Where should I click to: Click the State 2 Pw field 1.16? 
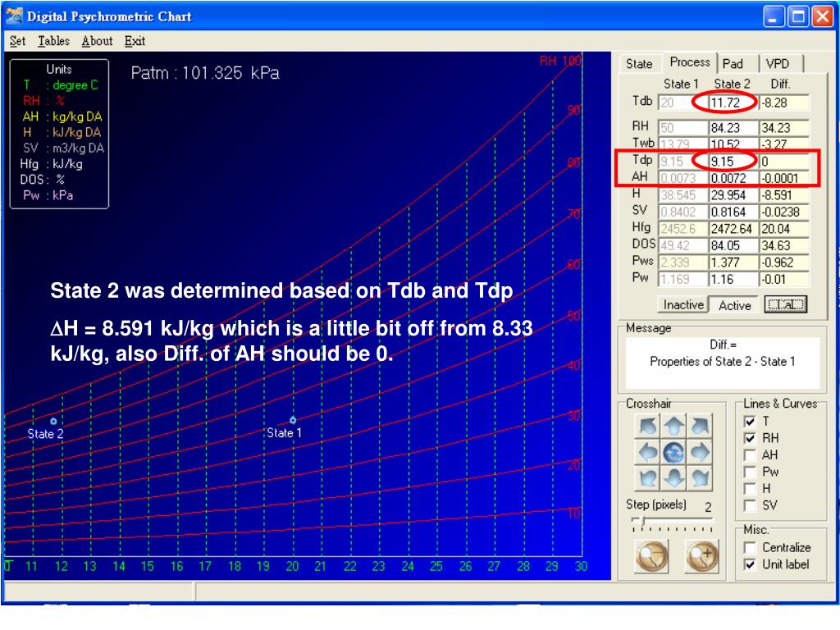tap(733, 279)
